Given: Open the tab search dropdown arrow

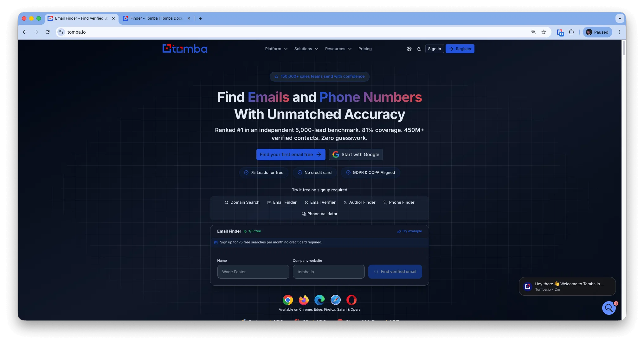Looking at the screenshot, I should point(620,18).
